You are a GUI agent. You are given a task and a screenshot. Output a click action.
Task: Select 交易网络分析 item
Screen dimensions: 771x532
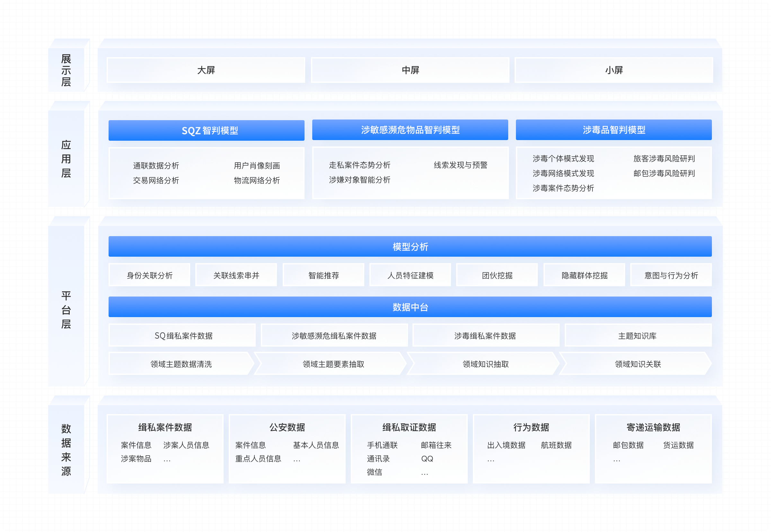click(156, 180)
